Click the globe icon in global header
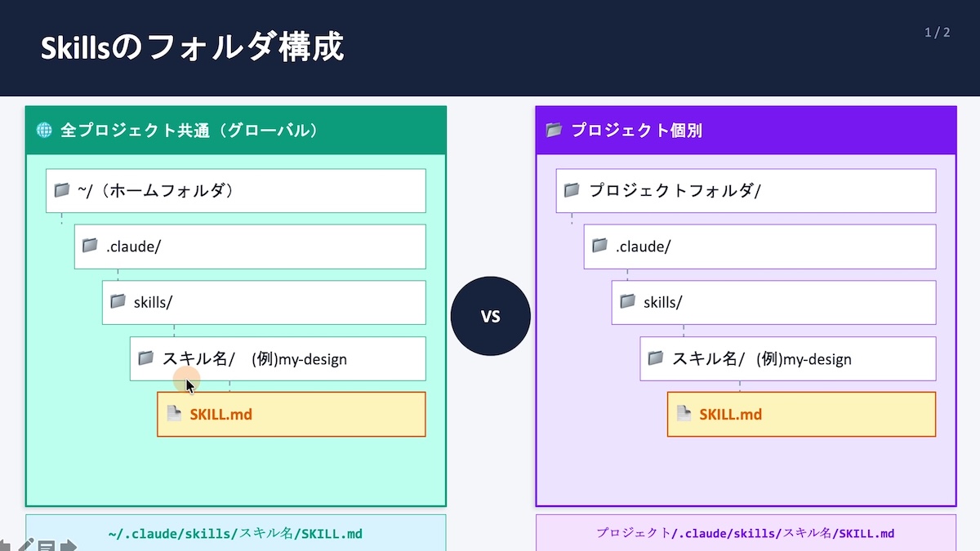This screenshot has width=980, height=551. point(44,130)
